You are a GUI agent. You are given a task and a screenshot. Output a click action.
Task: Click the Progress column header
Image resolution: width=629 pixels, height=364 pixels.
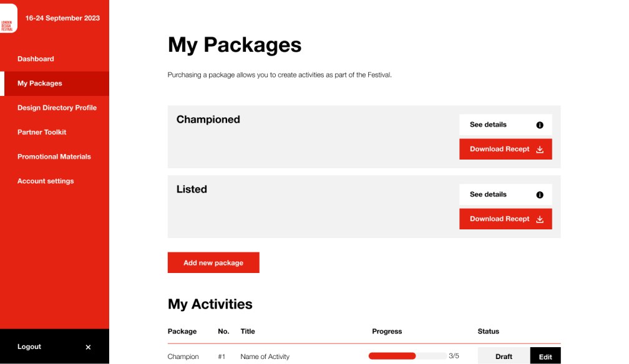point(387,331)
